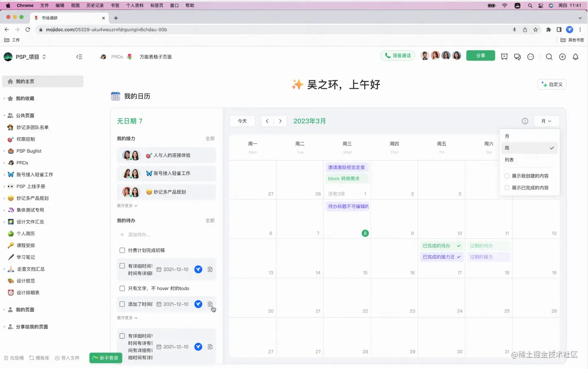This screenshot has width=588, height=369.
Task: Click the share icon in address bar
Action: pos(525,29)
